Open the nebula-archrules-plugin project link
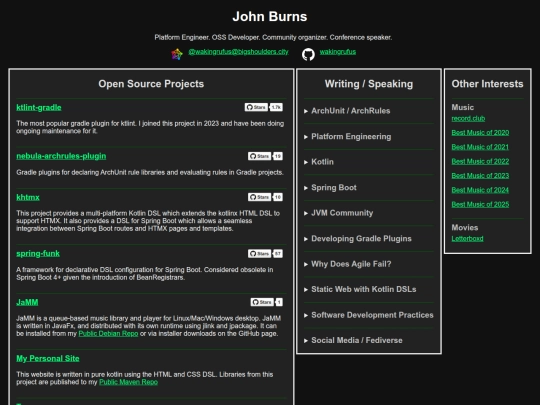 click(x=61, y=156)
